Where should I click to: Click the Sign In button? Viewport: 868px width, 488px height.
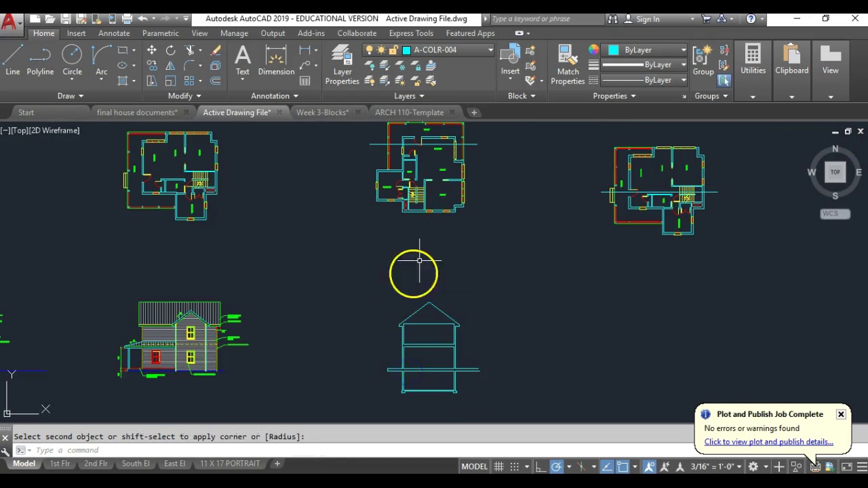click(x=641, y=19)
